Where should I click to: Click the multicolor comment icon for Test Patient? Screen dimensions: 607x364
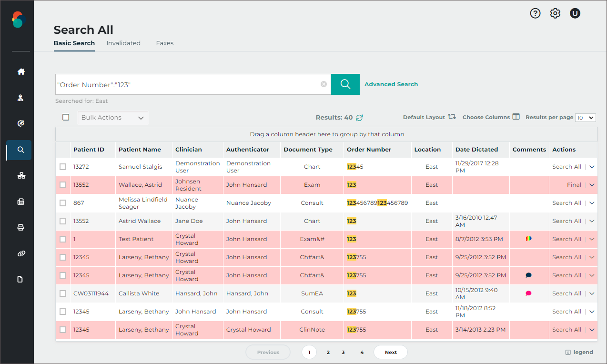[528, 239]
